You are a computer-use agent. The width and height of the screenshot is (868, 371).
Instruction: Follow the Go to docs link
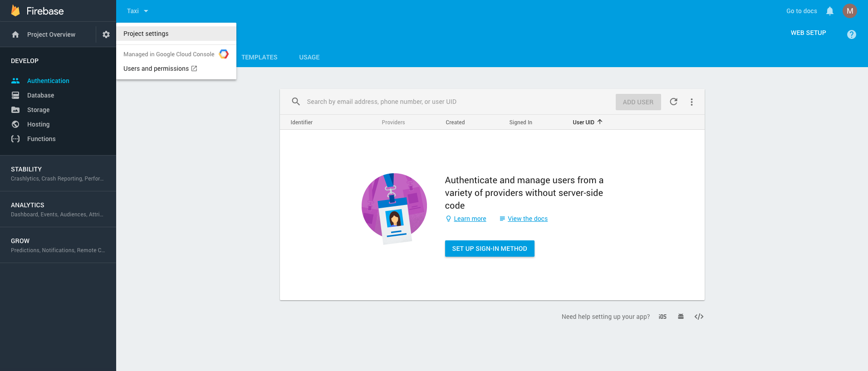click(801, 11)
